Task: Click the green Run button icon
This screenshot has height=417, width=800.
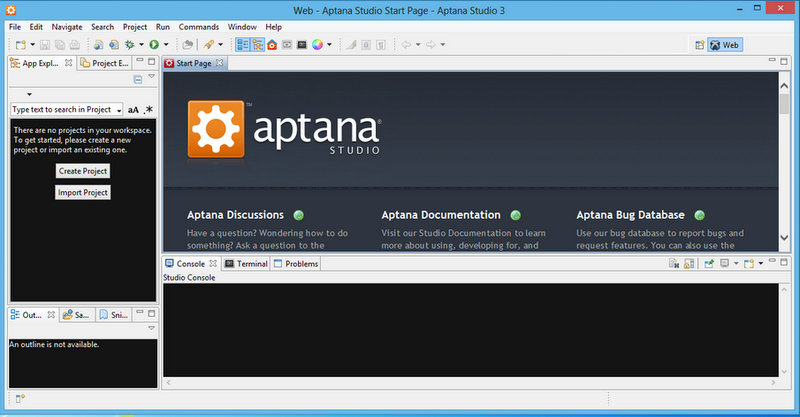Action: coord(154,45)
